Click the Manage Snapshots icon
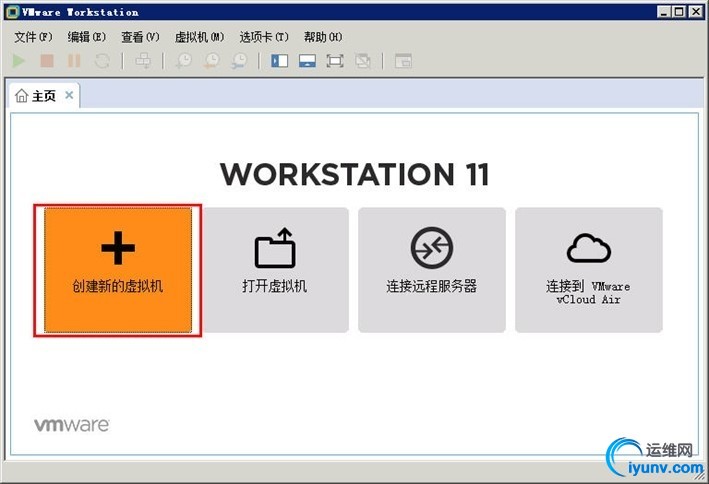The image size is (709, 484). [239, 61]
